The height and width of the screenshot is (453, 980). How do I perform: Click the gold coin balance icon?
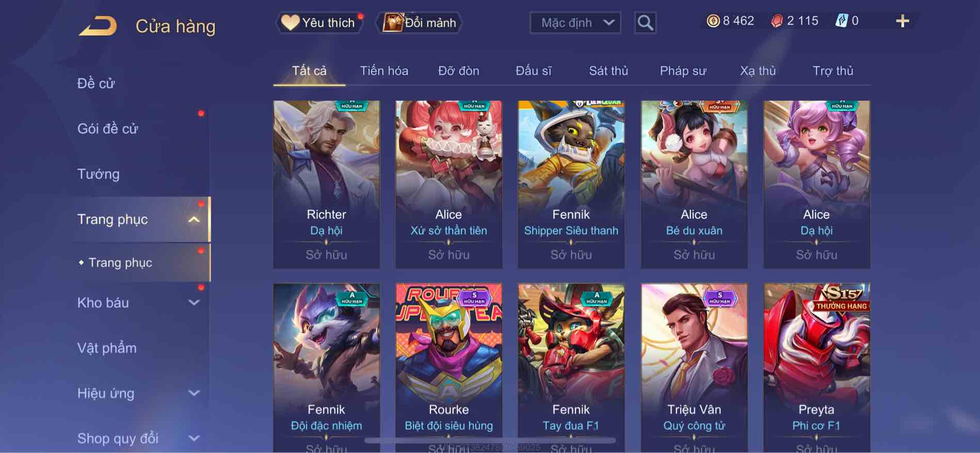click(713, 21)
